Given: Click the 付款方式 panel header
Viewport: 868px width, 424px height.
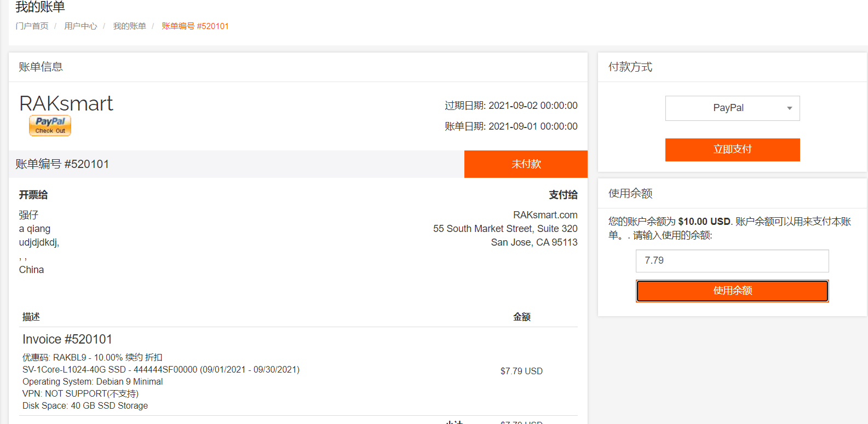Looking at the screenshot, I should click(630, 67).
